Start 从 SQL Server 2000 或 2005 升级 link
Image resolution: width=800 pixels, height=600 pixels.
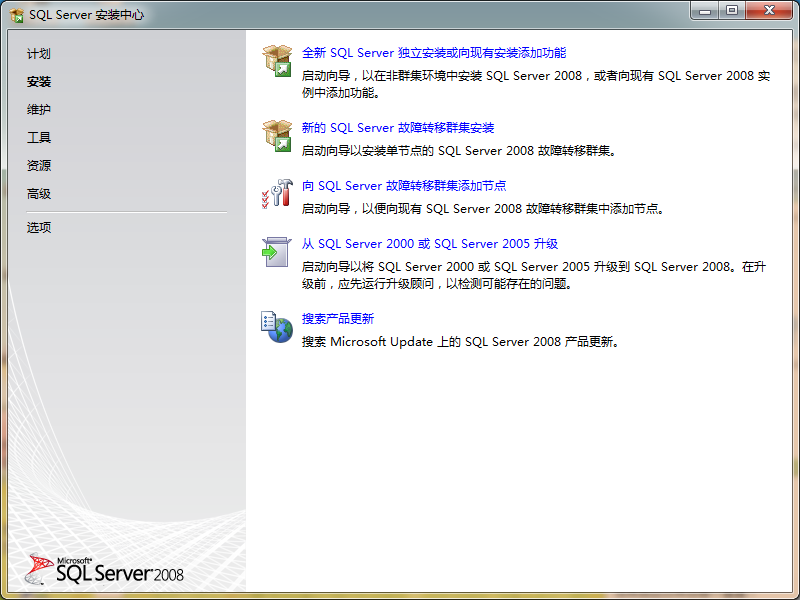(430, 244)
